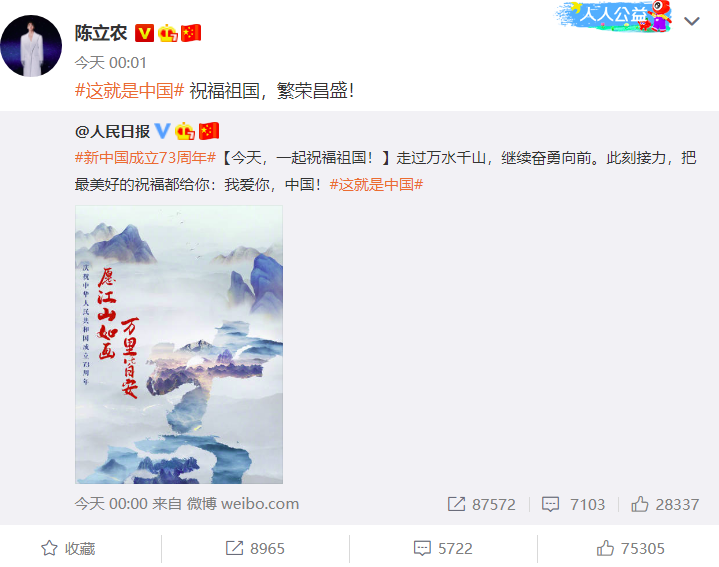
Task: Repost the post via the 8965 button
Action: [255, 548]
